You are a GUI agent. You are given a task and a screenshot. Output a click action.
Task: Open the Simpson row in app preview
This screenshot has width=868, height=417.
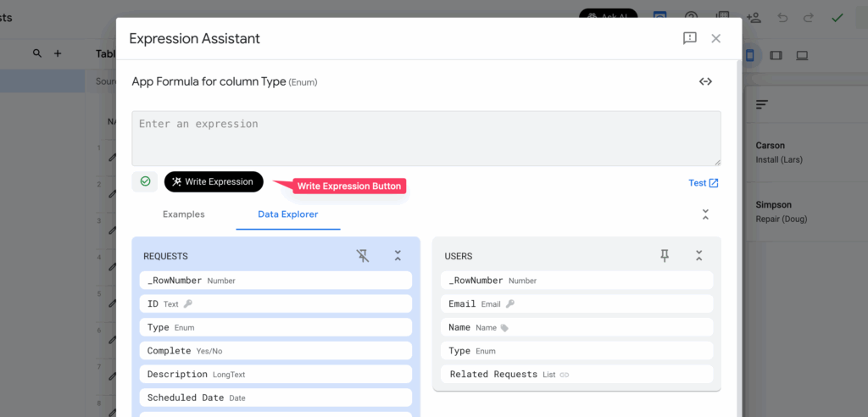pyautogui.click(x=806, y=212)
